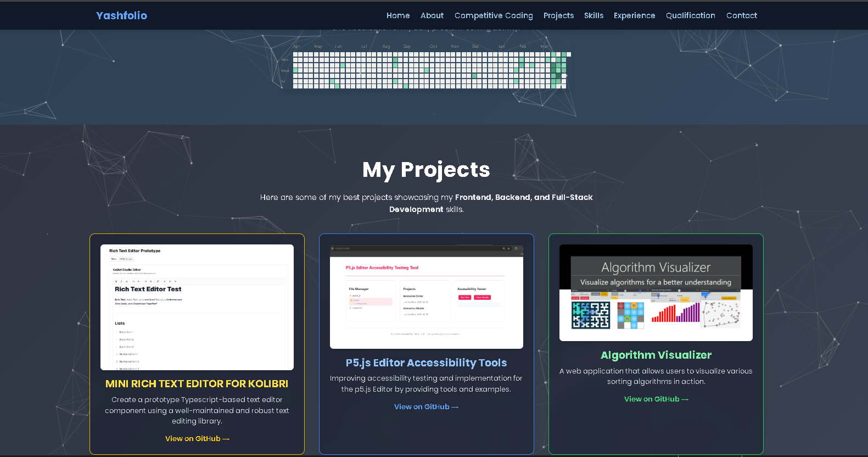Open Skills navigation item
Screen dimensions: 868x457
593,15
